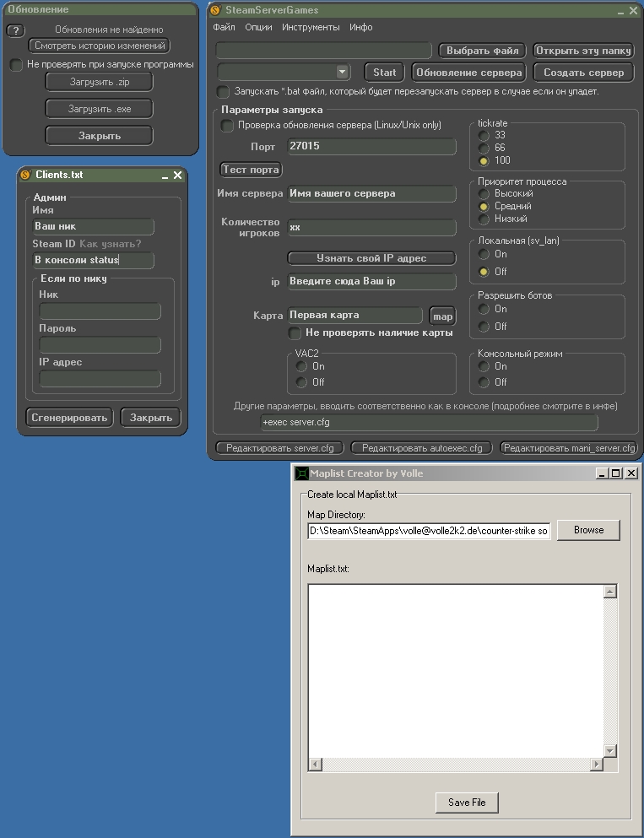Screen dimensions: 644x838
Task: Click 'Обновление сервера' button
Action: click(468, 72)
